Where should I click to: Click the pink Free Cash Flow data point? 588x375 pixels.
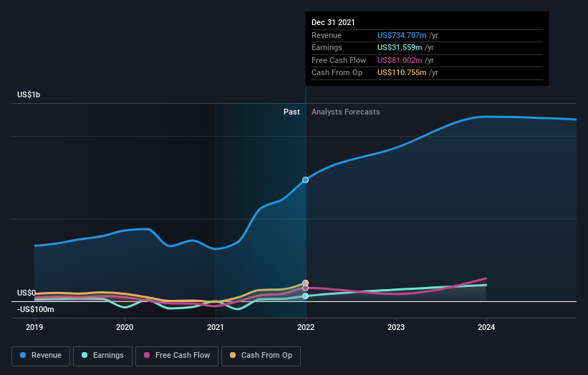coord(306,288)
